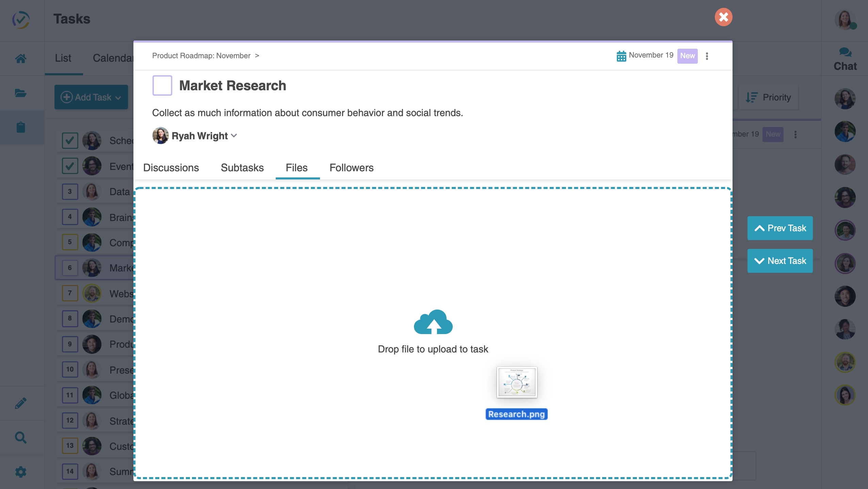Open the Priority sort dropdown
Screen dimensions: 868x489
pyautogui.click(x=769, y=97)
